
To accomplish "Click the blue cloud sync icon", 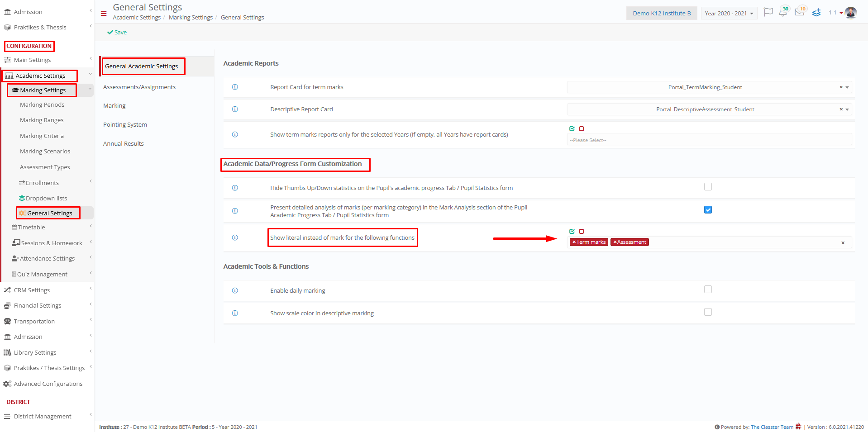I will click(816, 13).
